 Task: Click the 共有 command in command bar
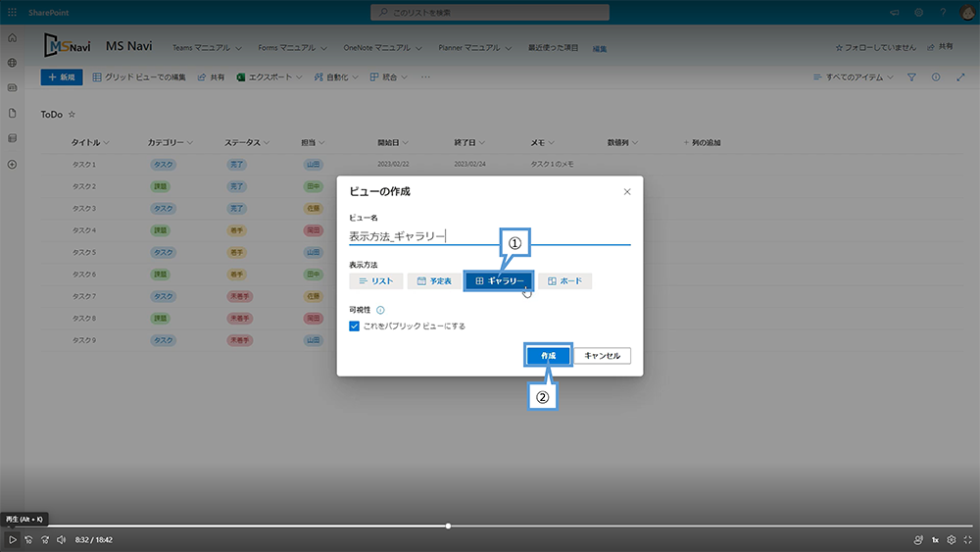coord(211,77)
